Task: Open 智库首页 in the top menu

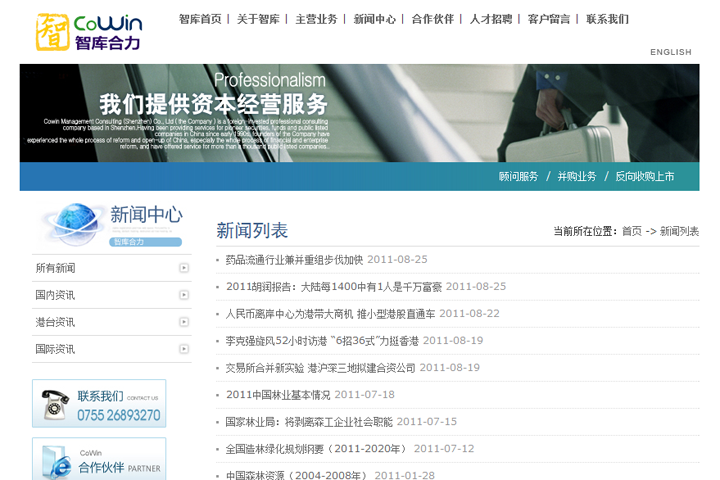Action: (x=200, y=19)
